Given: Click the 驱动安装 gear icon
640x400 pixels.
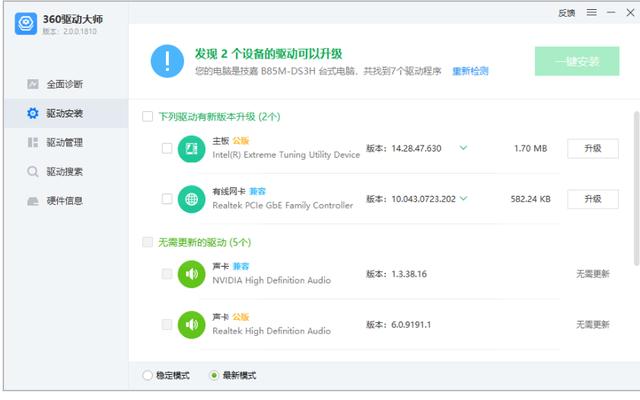Looking at the screenshot, I should click(33, 113).
